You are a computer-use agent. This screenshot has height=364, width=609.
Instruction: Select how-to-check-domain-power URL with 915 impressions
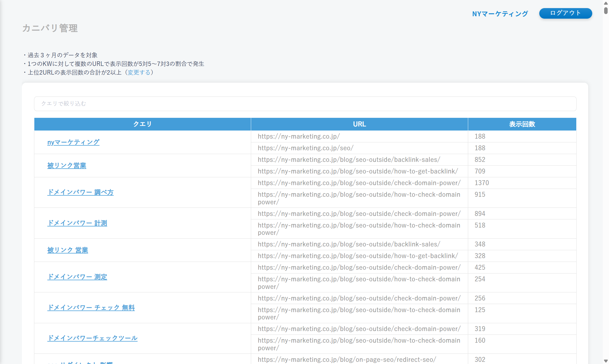360,198
